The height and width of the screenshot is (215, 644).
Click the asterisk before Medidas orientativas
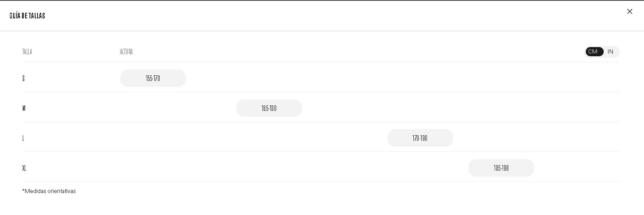pos(23,191)
